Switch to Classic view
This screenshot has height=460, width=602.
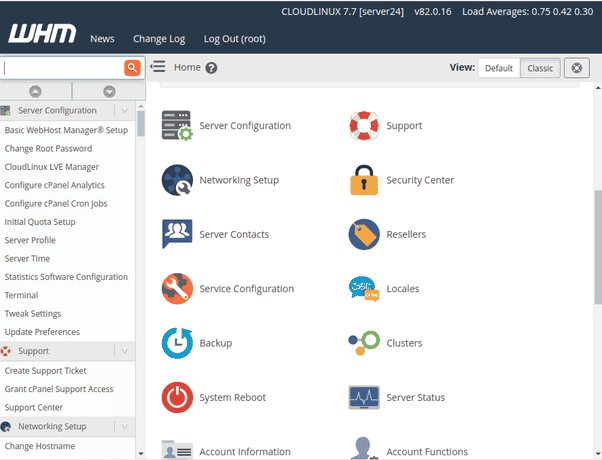540,68
